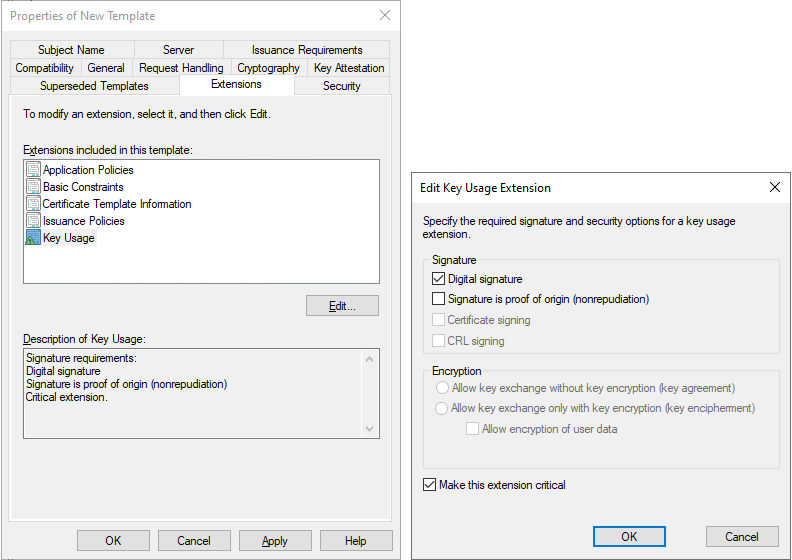Switch to the Subject Name tab
Screen dimensions: 792x560
click(71, 50)
